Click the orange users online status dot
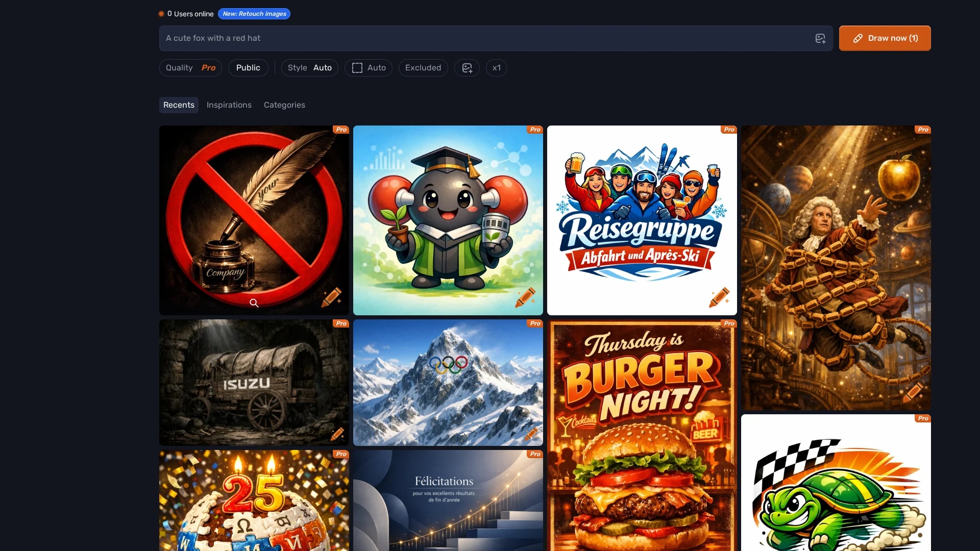The image size is (980, 551). pyautogui.click(x=161, y=14)
